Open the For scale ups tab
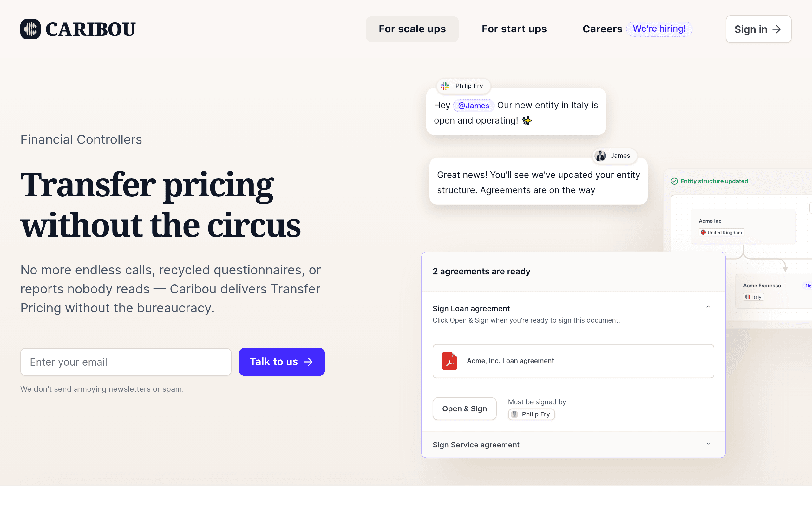 (412, 29)
